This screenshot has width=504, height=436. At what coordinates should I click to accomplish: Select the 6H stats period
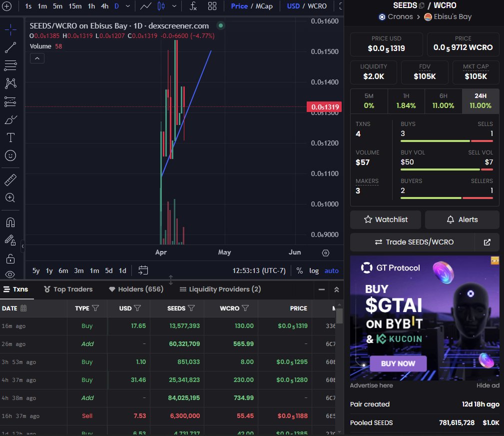click(443, 101)
